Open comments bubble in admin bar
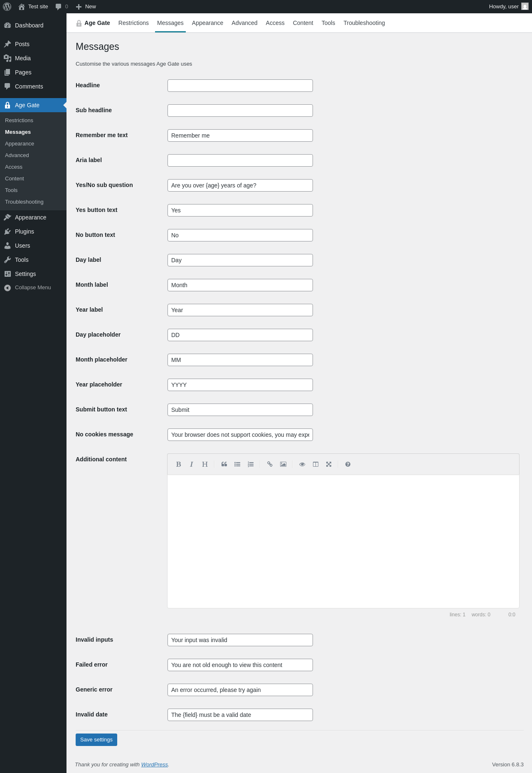The image size is (532, 773). (x=62, y=7)
